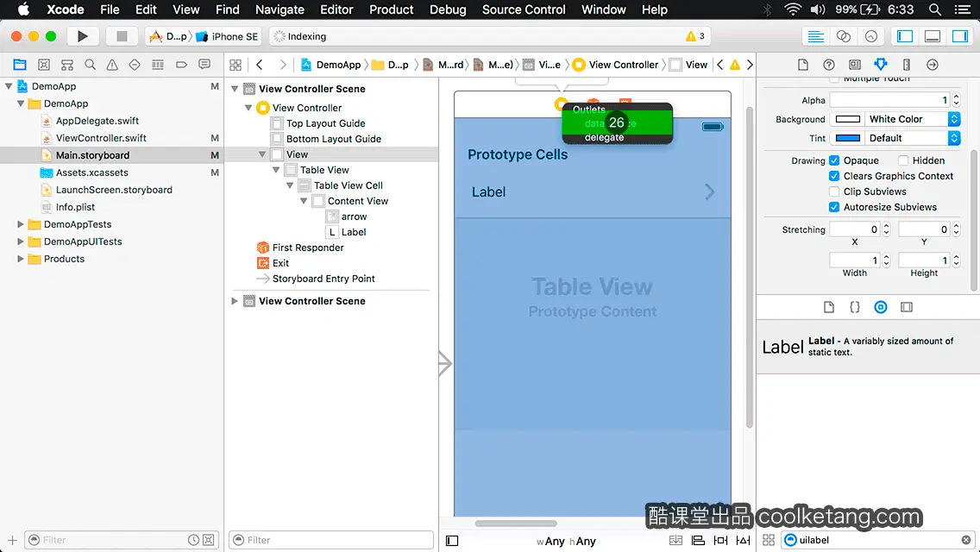This screenshot has height=552, width=980.
Task: Click the w Any h Any size class button
Action: pos(566,542)
